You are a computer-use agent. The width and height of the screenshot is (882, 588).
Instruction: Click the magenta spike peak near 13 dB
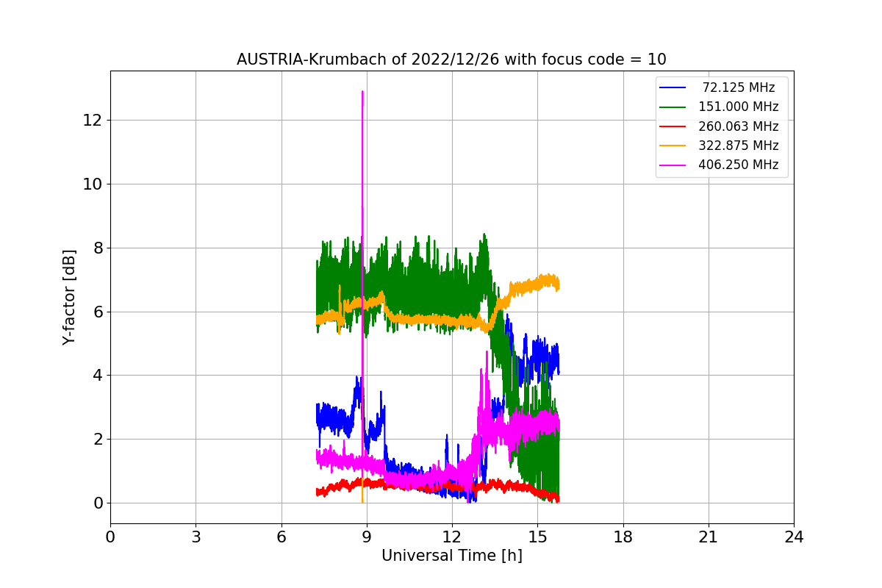(362, 93)
